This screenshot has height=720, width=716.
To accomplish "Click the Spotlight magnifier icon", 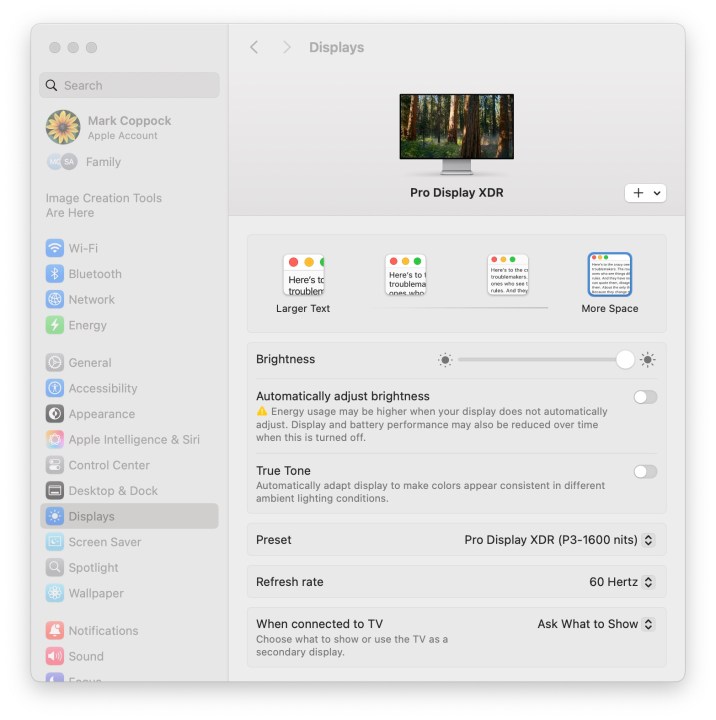I will pos(55,568).
